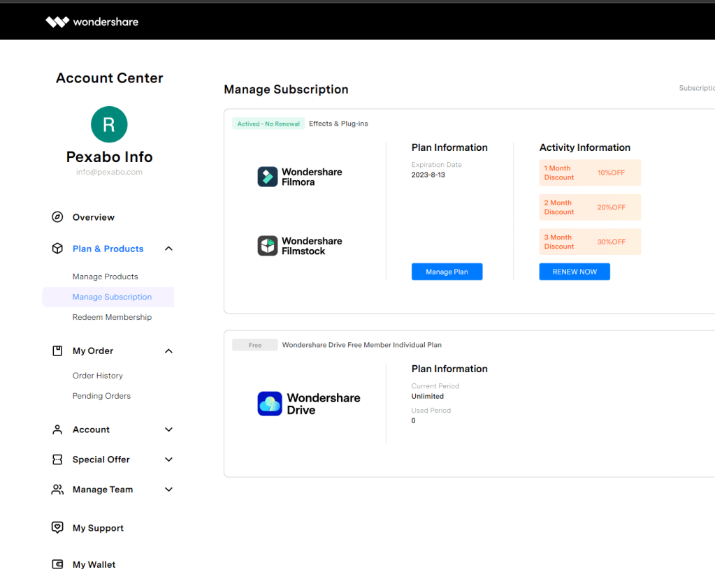Click the Effects & Plug-ins label
The image size is (715, 588).
[338, 124]
